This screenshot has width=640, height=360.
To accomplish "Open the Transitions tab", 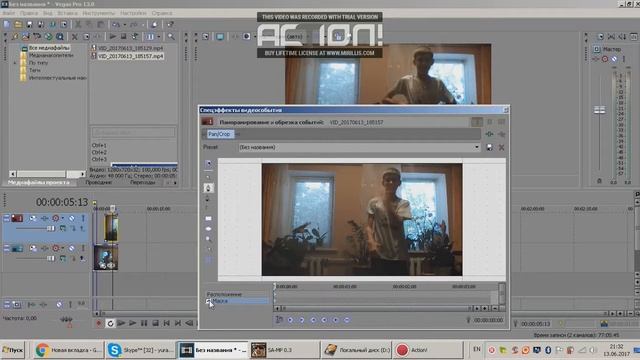I will [x=143, y=182].
